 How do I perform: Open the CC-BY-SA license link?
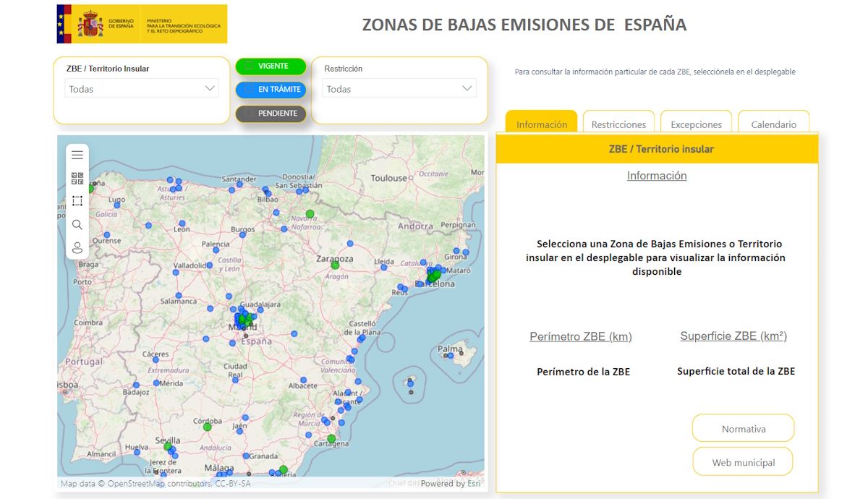(x=232, y=483)
